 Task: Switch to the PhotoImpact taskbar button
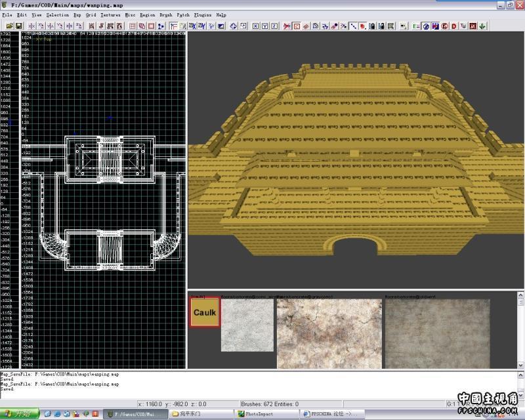(x=266, y=414)
